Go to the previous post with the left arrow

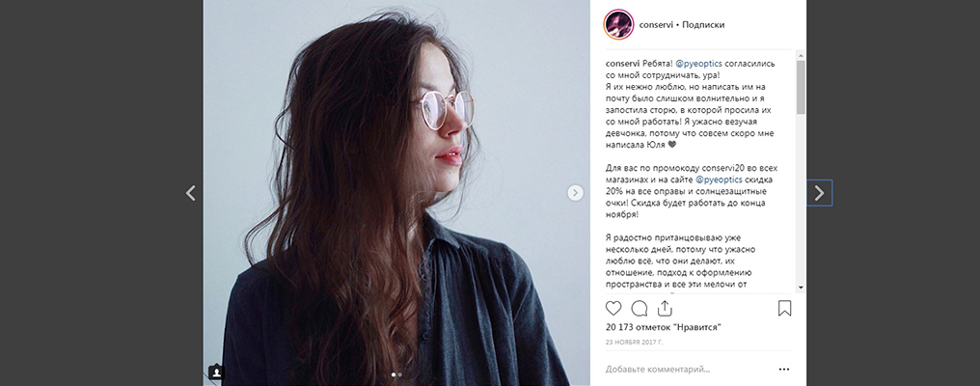pos(191,193)
